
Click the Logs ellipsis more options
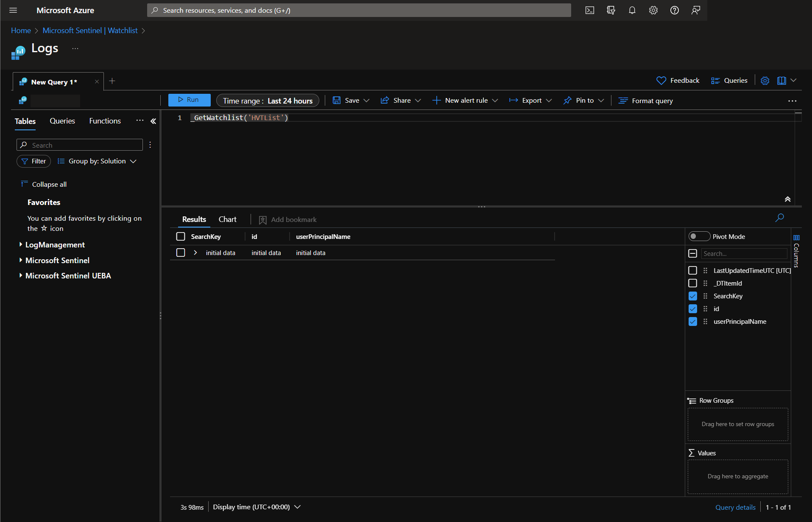(75, 48)
